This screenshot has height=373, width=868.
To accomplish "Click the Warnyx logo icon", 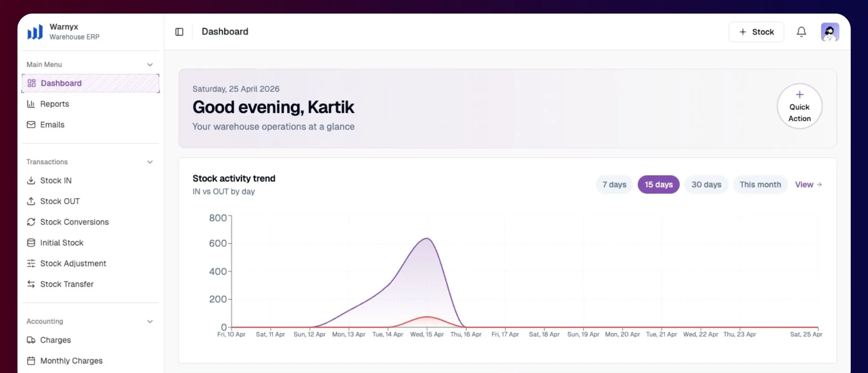I will 35,32.
